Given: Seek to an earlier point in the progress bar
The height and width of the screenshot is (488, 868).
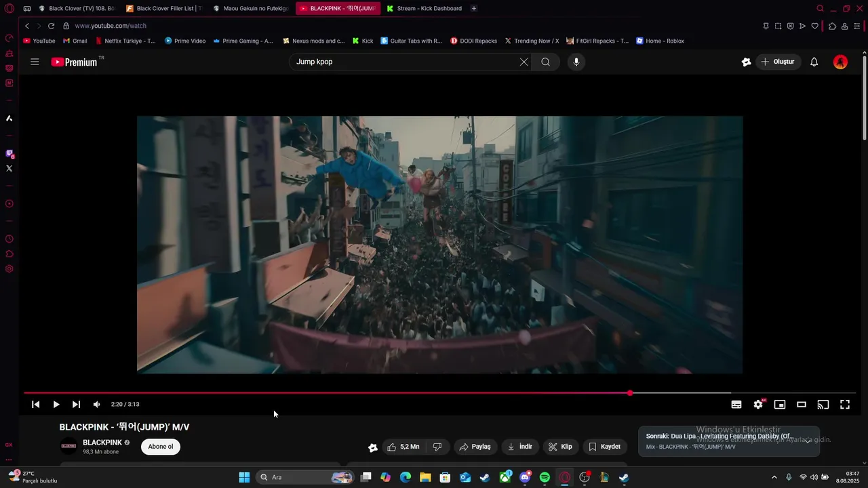Looking at the screenshot, I should (325, 393).
